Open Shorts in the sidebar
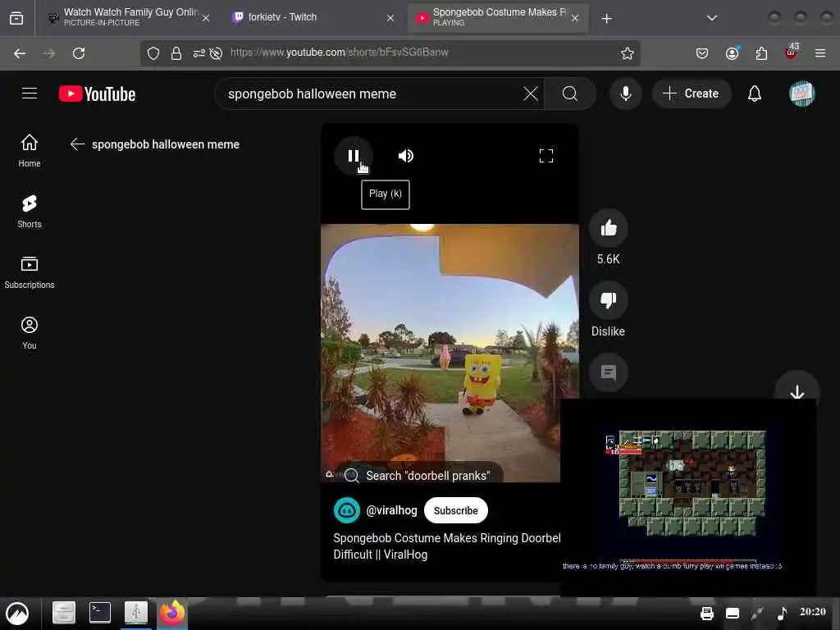 click(x=30, y=211)
